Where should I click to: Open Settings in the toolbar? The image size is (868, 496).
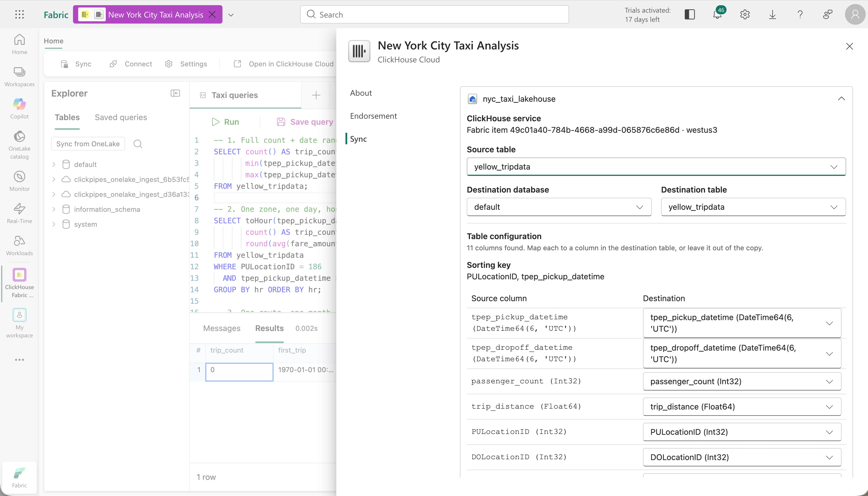(186, 64)
